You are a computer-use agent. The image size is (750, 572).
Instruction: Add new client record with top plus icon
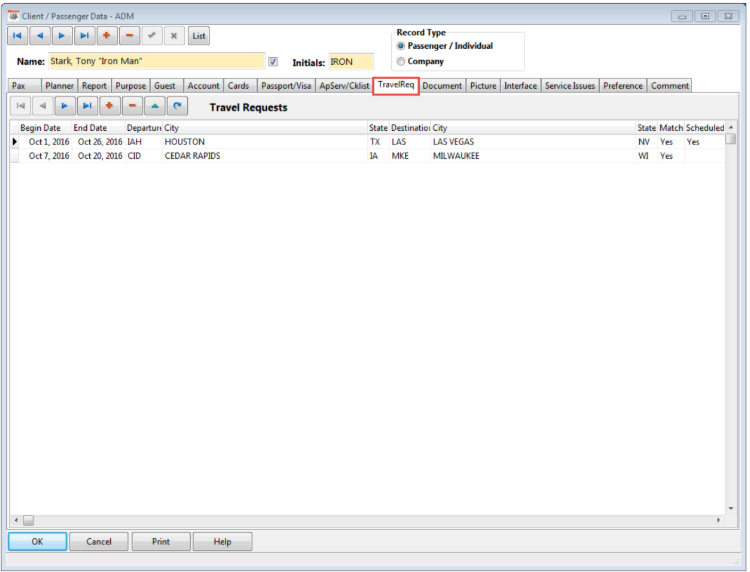(x=107, y=36)
